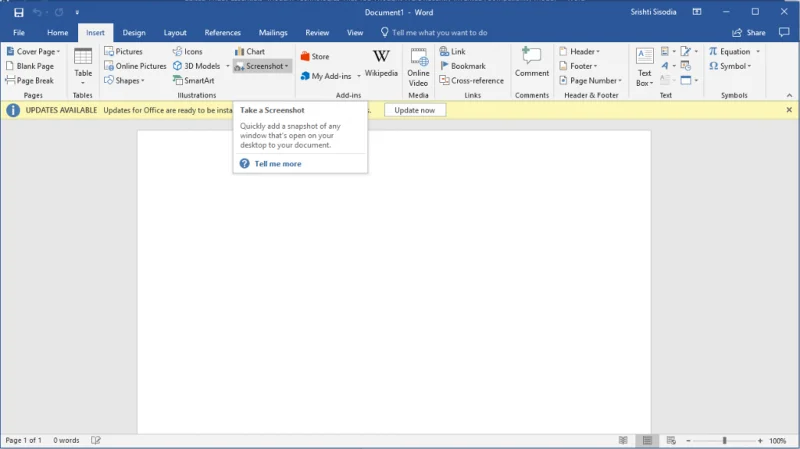Switch to the Review tab
This screenshot has height=449, width=800.
(317, 33)
